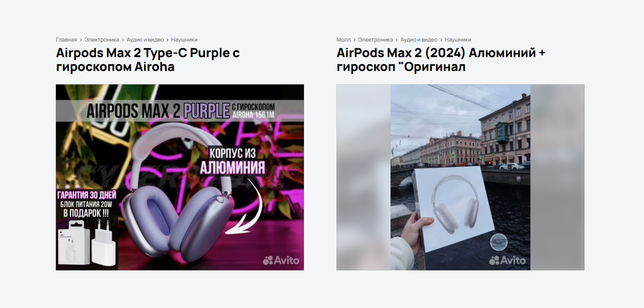Click white curved arrow on purple image

point(245,207)
